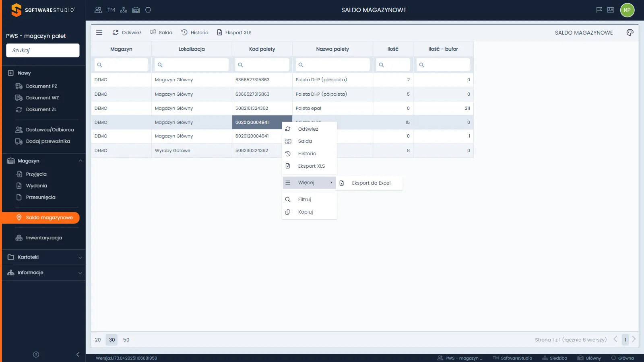Select Filtruj in the context menu
This screenshot has width=644, height=362.
point(309,200)
